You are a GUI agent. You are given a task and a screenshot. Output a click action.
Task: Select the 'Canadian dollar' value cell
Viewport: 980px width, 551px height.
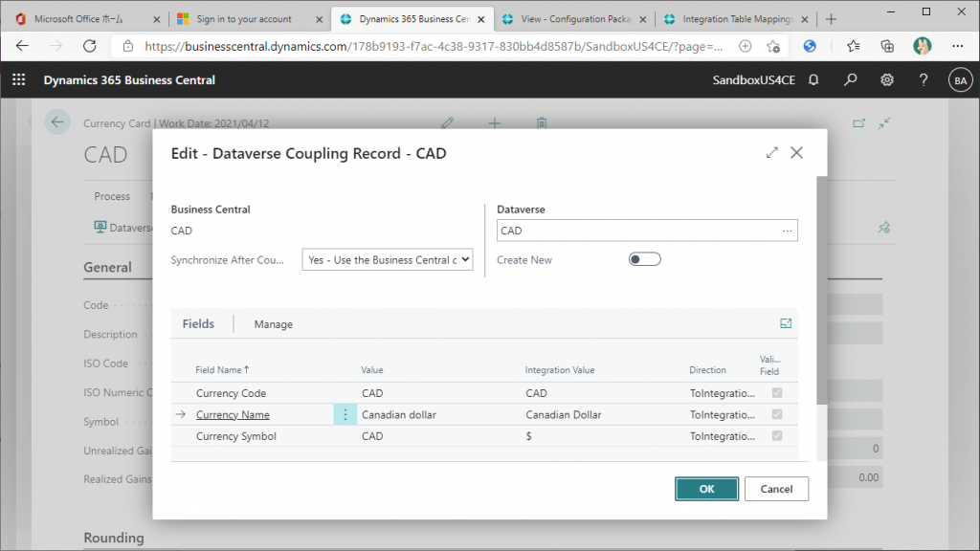399,415
